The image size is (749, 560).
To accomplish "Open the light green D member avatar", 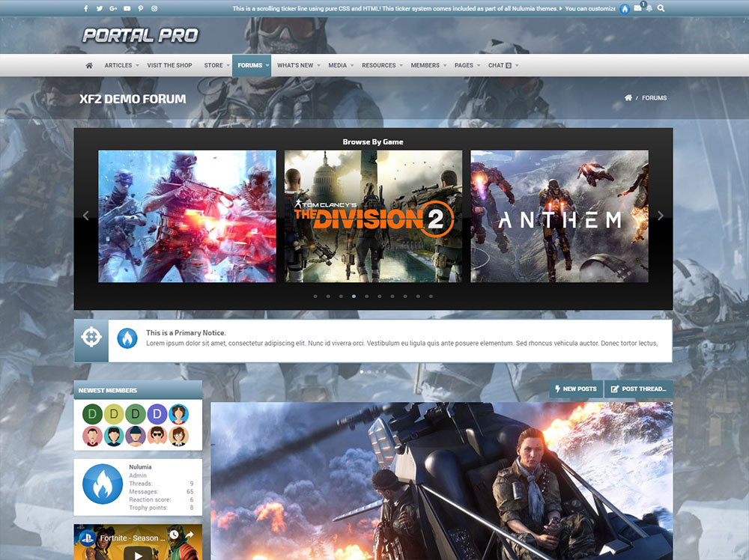I will click(135, 414).
